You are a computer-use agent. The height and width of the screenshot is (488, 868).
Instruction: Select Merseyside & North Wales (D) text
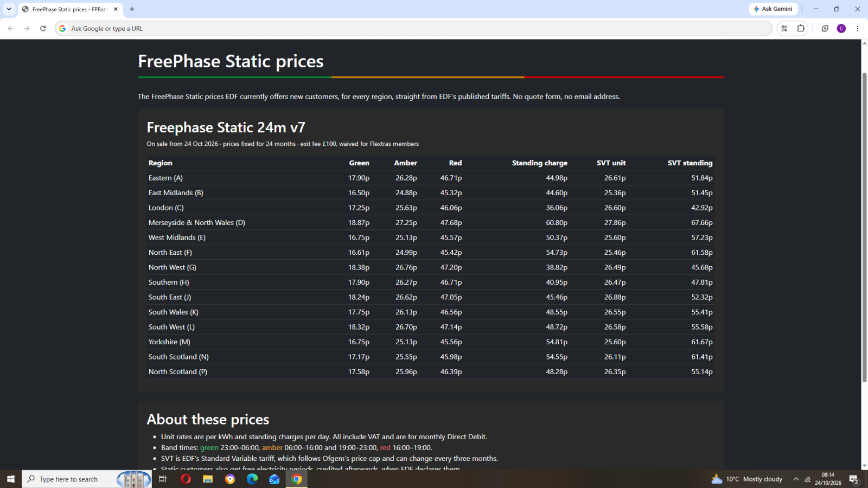tap(197, 223)
